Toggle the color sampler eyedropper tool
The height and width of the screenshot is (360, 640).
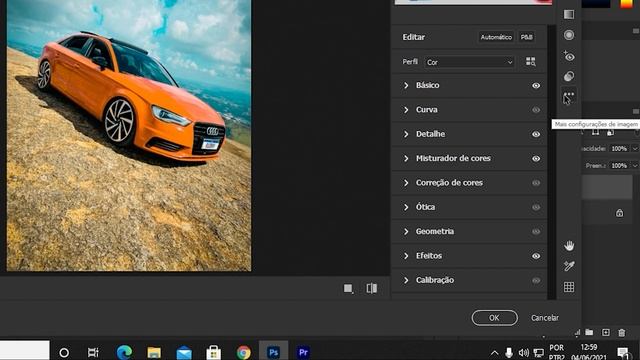tap(569, 266)
